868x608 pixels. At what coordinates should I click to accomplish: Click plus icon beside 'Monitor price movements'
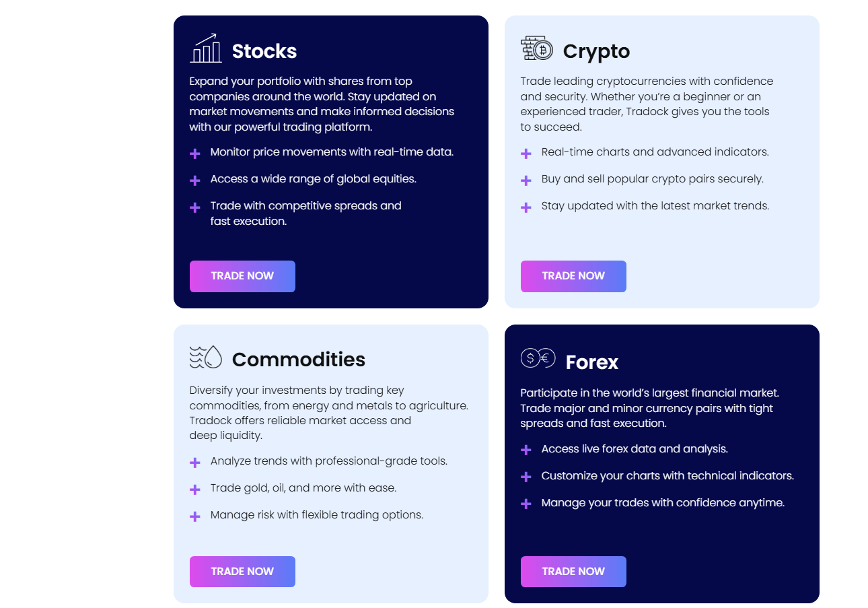[x=195, y=154]
